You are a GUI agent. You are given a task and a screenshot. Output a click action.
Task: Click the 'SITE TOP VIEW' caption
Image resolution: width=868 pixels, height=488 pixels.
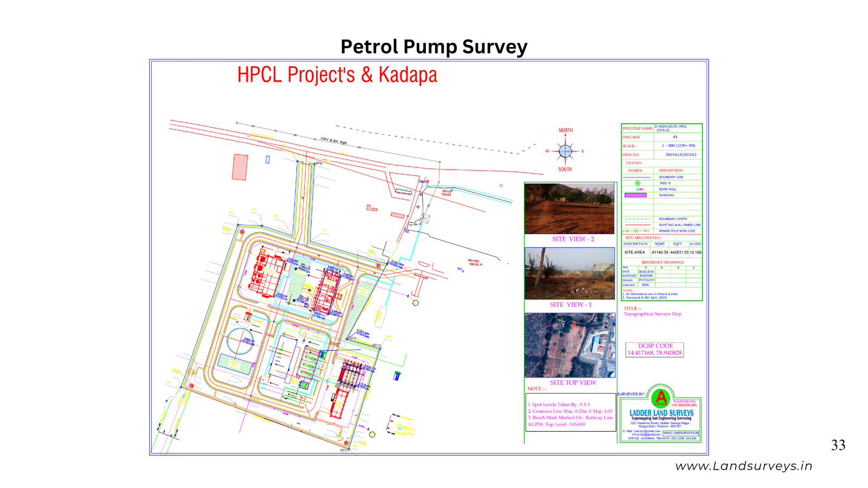click(573, 382)
